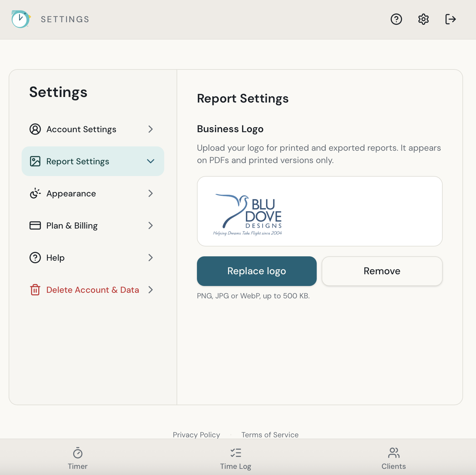
Task: Log out using the header exit icon
Action: coord(451,19)
